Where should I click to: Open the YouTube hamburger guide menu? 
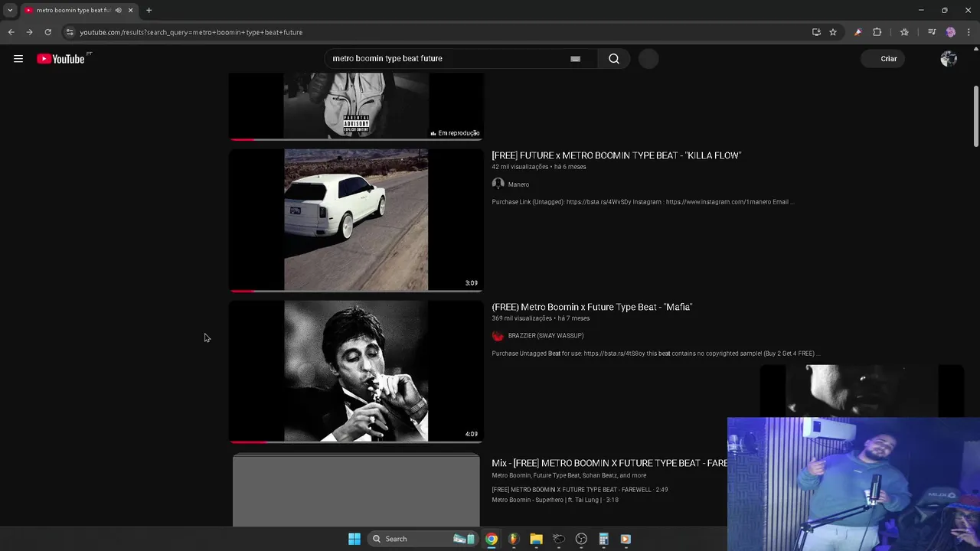(18, 59)
